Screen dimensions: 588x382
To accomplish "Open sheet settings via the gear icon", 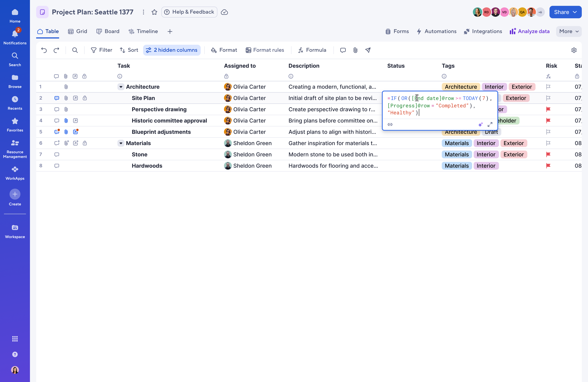I will 574,50.
